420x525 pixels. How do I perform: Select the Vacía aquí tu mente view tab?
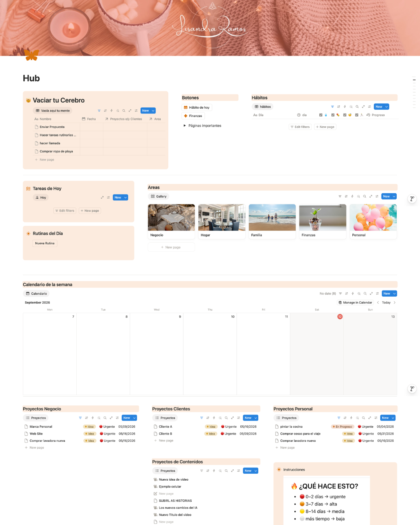click(x=53, y=111)
